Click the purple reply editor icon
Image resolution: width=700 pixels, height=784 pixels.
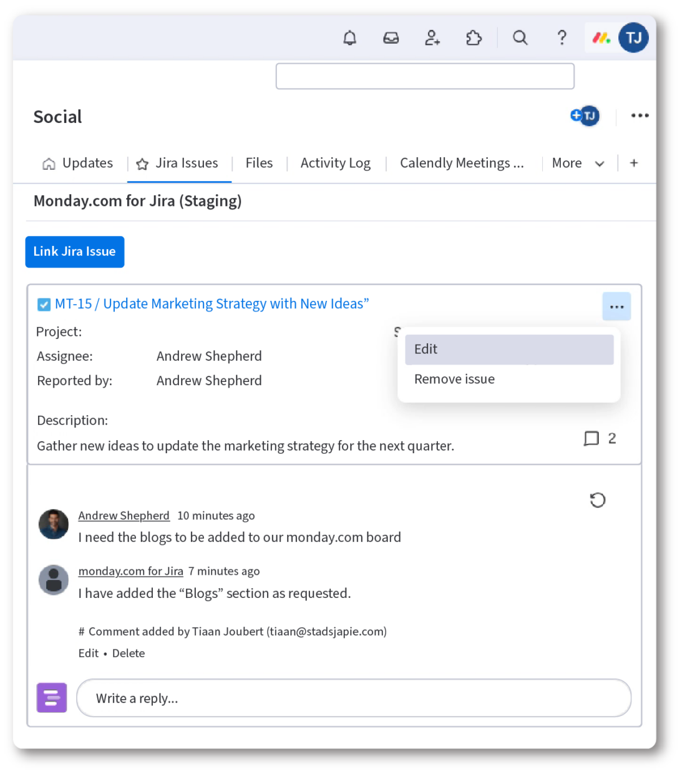(x=52, y=697)
